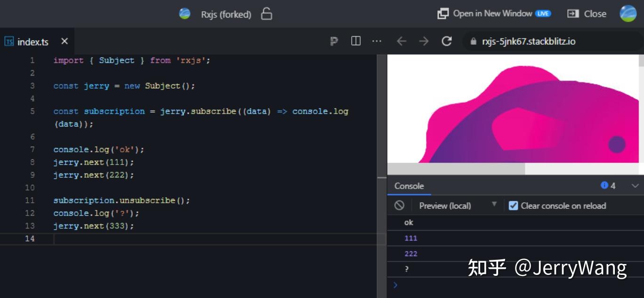Click the 222 console output line
Viewport: 644px width, 298px height.
[x=515, y=254]
